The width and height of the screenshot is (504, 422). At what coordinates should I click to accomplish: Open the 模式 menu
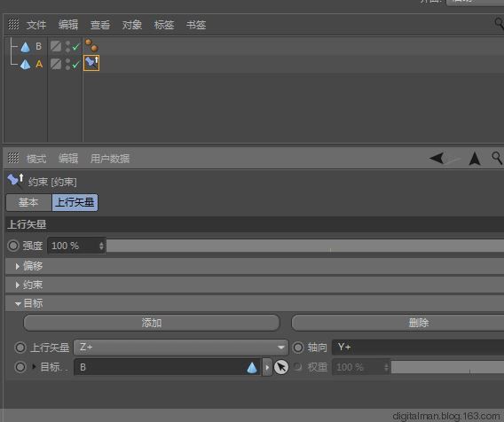click(36, 159)
